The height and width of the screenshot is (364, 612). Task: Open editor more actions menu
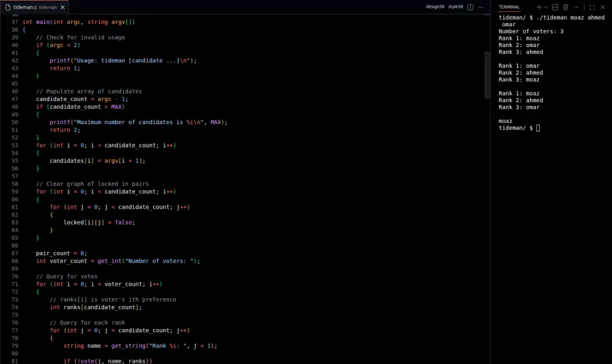pyautogui.click(x=481, y=7)
